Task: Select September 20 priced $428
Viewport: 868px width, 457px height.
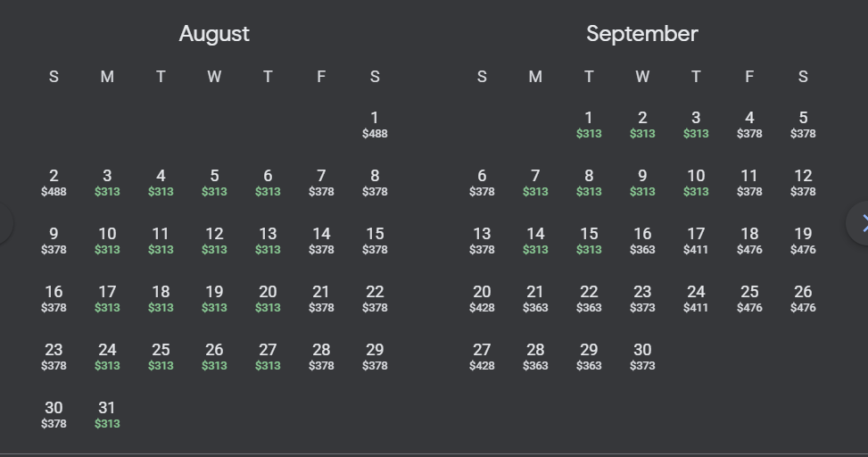Action: 482,298
